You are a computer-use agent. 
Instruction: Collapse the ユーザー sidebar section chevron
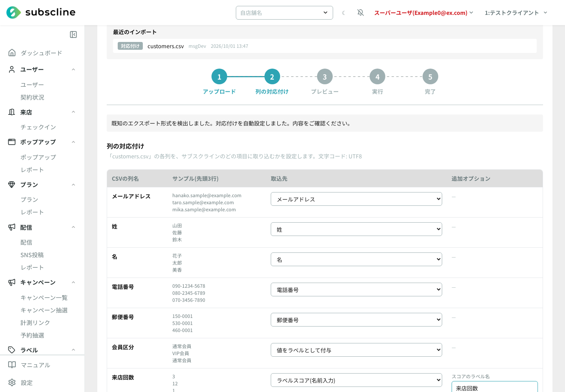point(73,69)
